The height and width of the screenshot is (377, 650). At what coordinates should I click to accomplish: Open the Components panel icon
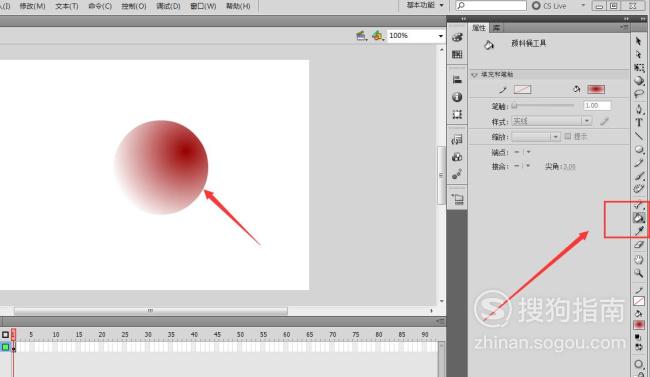coord(457,157)
